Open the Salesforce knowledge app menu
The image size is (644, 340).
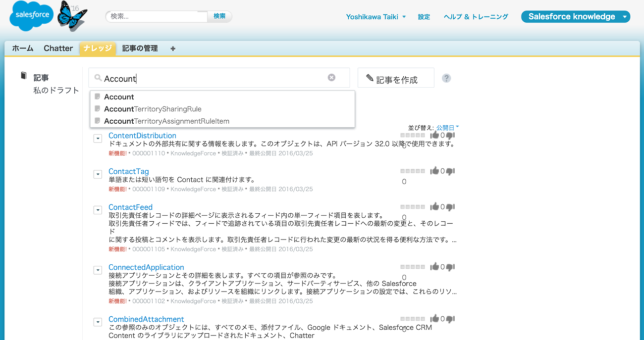576,17
